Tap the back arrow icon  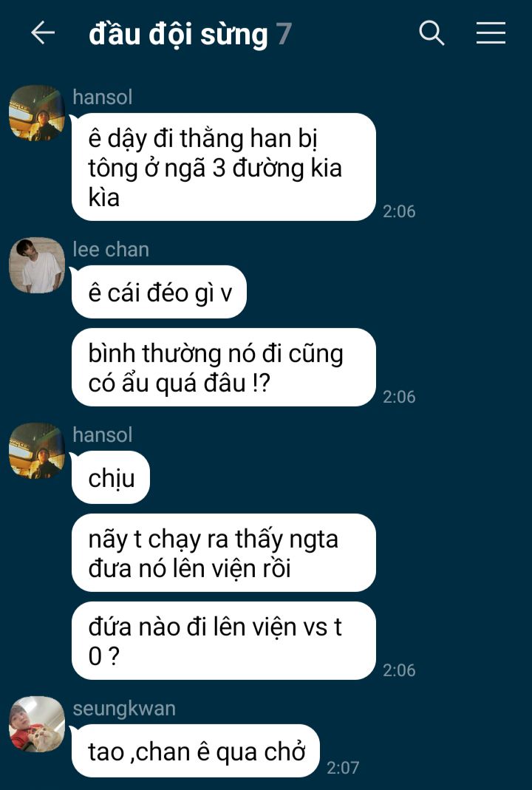tap(43, 33)
